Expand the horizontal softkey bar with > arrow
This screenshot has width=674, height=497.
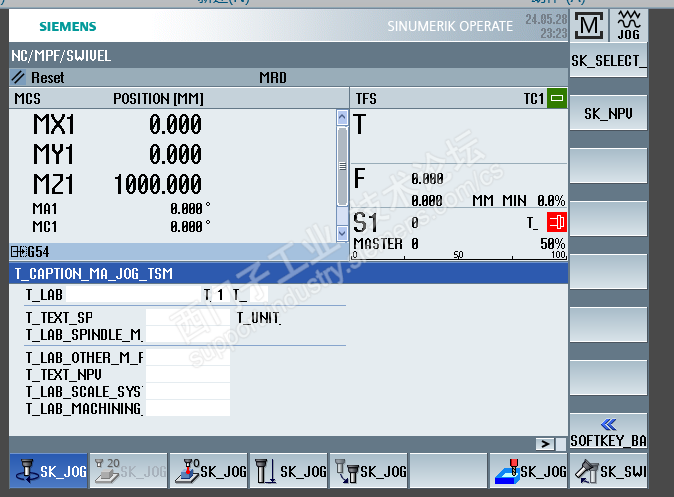click(545, 444)
